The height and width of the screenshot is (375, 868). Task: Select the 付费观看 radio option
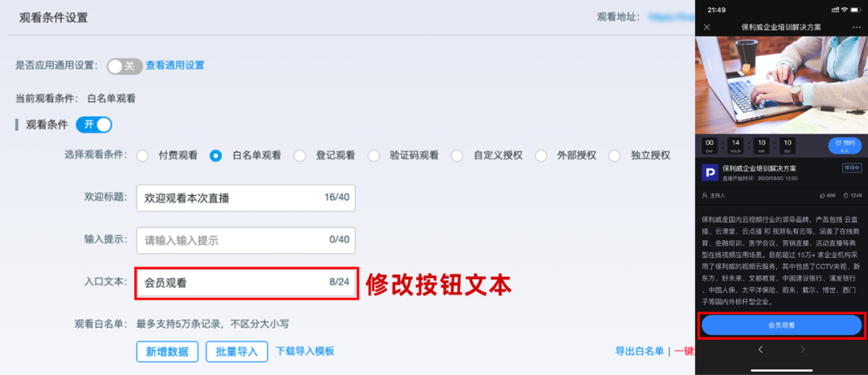click(x=142, y=156)
